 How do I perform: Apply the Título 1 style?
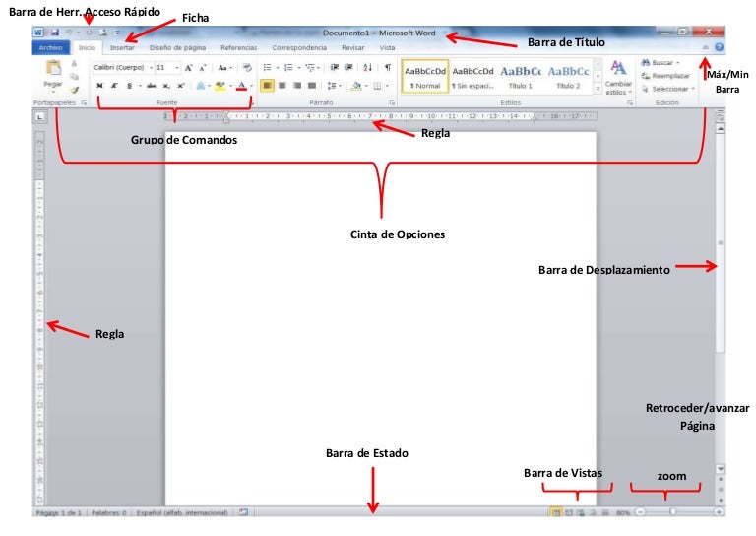click(520, 75)
